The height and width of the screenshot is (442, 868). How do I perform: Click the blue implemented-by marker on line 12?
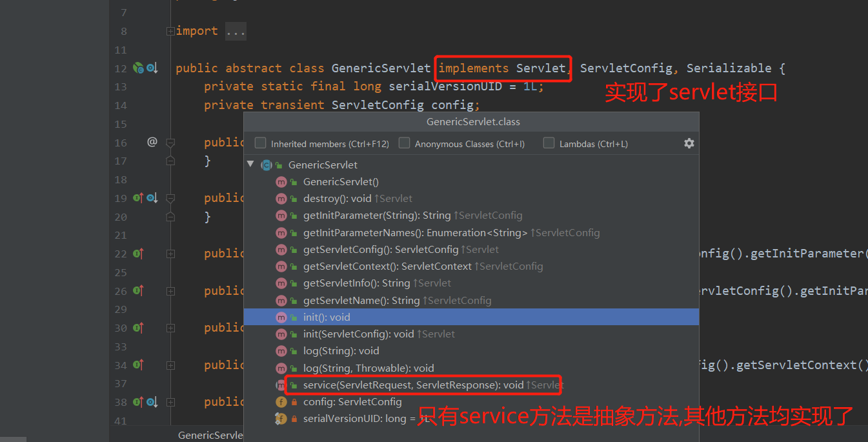coord(152,68)
